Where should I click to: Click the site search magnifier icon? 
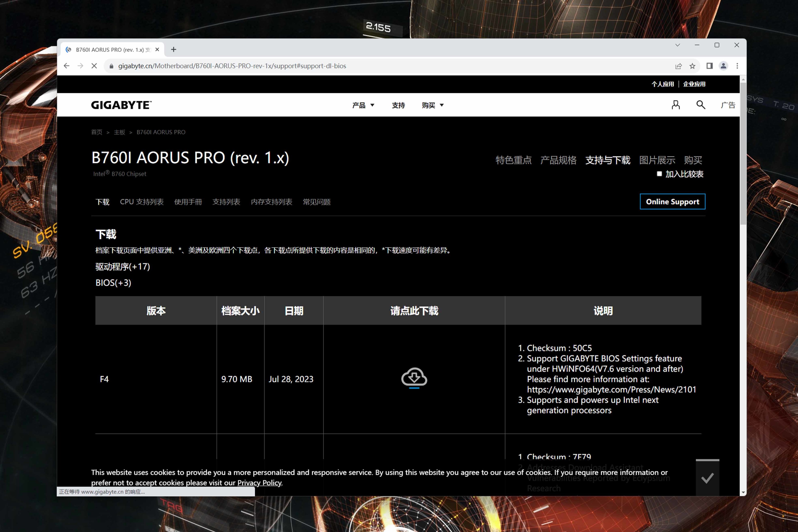pos(701,105)
